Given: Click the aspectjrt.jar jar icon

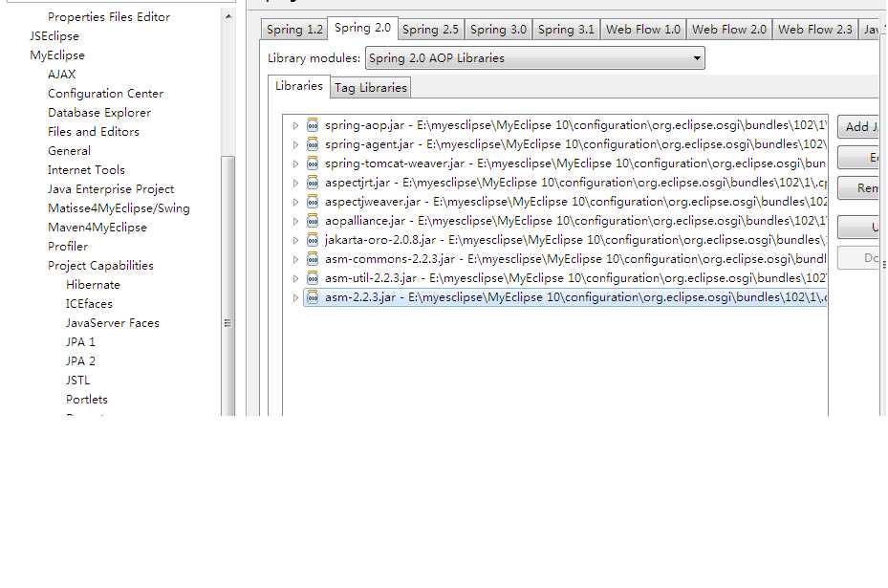Looking at the screenshot, I should (312, 183).
